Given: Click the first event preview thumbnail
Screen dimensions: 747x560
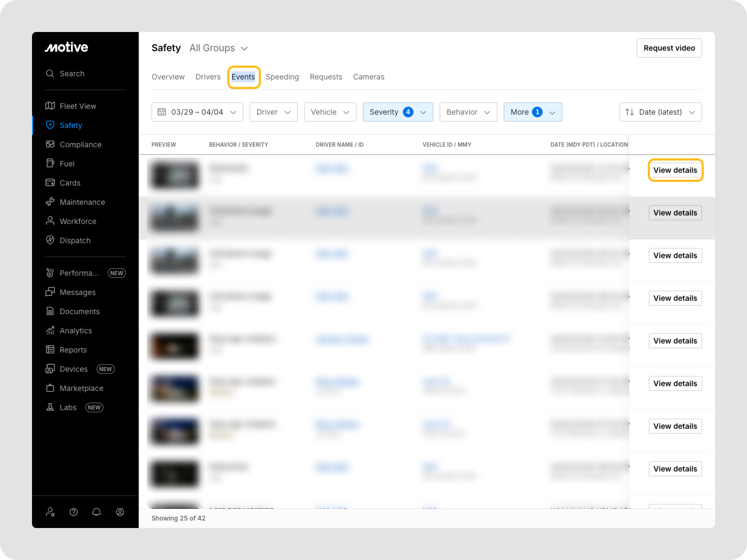Looking at the screenshot, I should [x=174, y=175].
